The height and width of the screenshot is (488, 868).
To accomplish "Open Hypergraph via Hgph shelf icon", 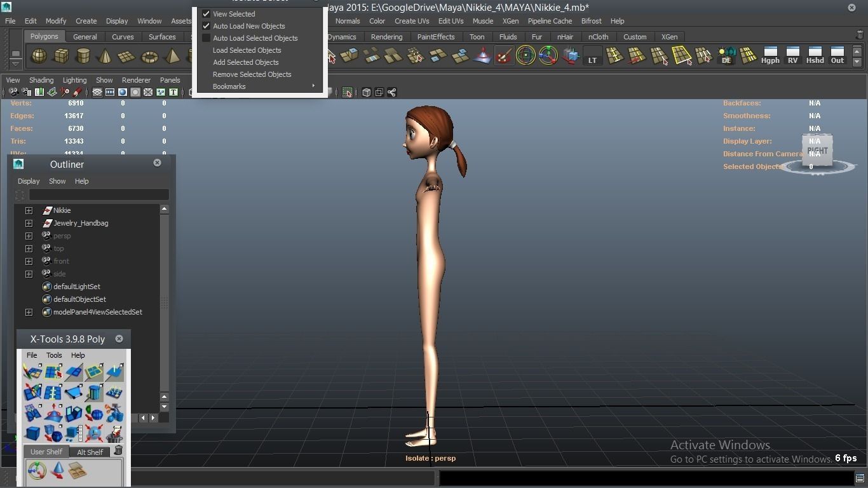I will click(770, 55).
